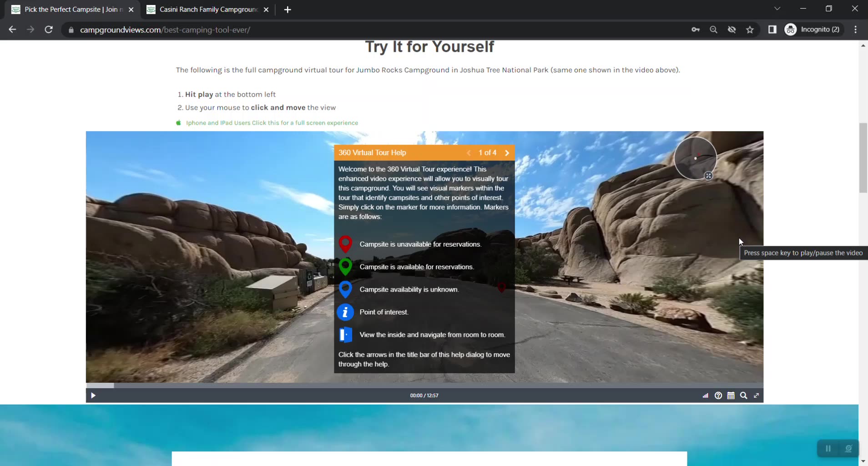The height and width of the screenshot is (466, 868).
Task: Click the circular minimap overview
Action: click(x=695, y=158)
